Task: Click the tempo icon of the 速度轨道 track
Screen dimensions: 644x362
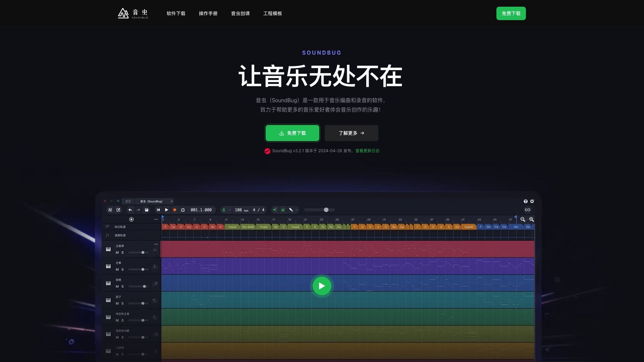Action: 107,235
